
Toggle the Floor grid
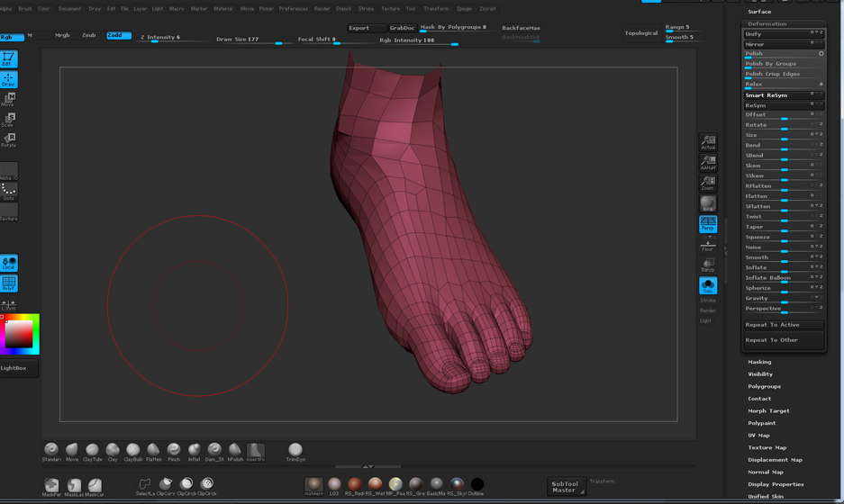click(708, 246)
